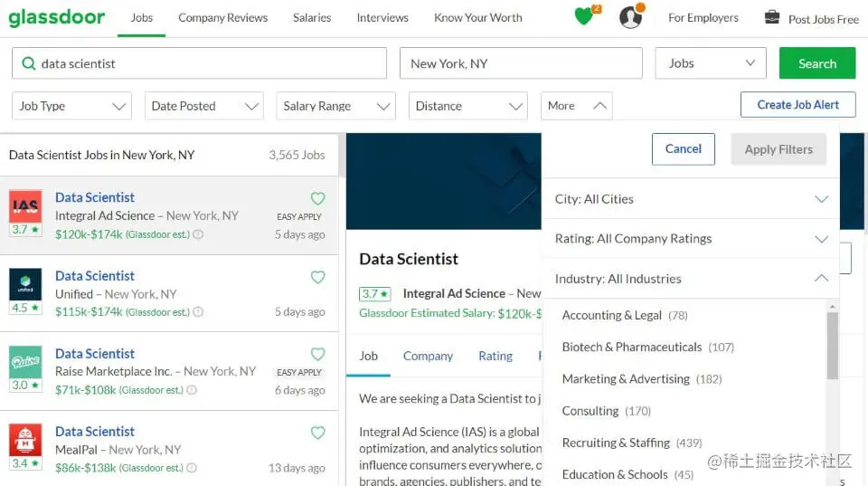This screenshot has height=486, width=868.
Task: Open the Distance filter dropdown
Action: pos(468,106)
